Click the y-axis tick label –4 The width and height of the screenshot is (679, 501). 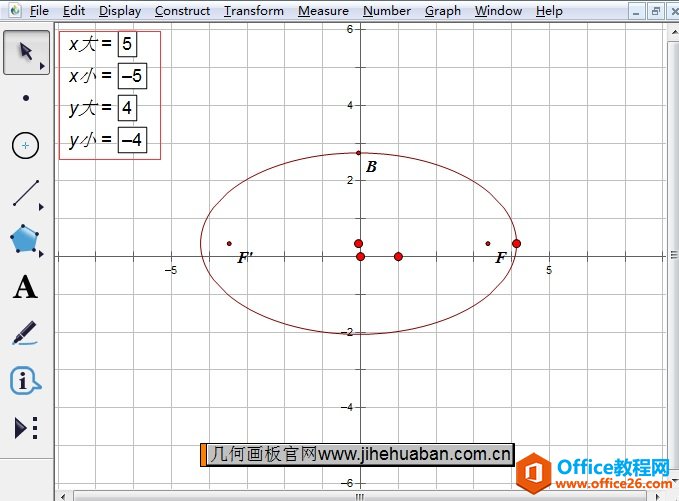tap(349, 407)
